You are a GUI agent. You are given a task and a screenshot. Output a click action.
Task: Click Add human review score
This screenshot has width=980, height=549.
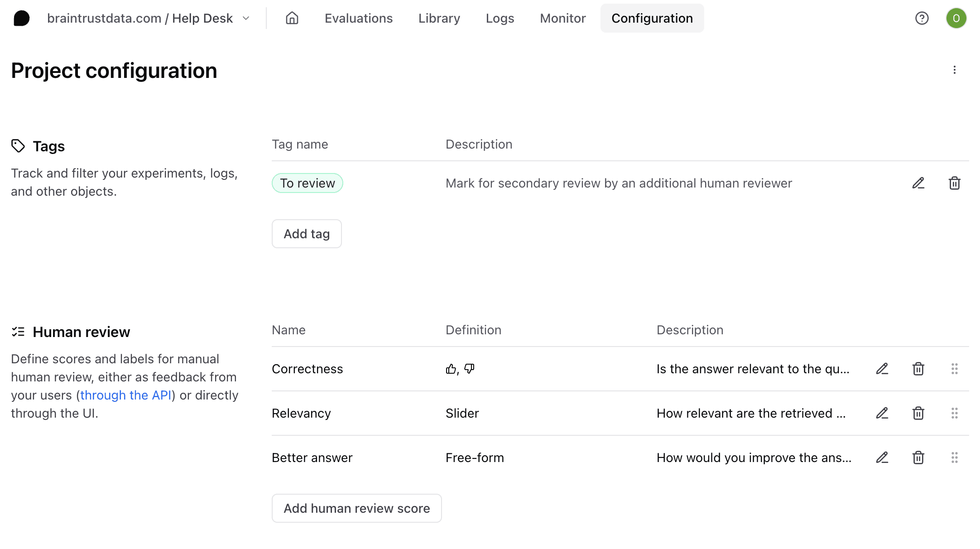(x=356, y=508)
